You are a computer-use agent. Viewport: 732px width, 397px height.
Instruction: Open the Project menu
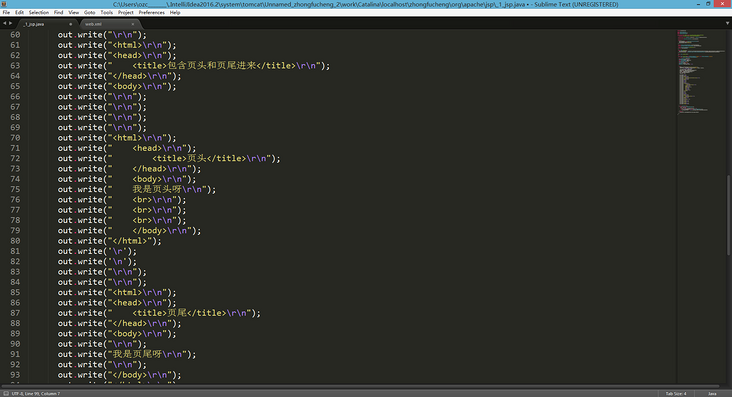click(x=126, y=13)
